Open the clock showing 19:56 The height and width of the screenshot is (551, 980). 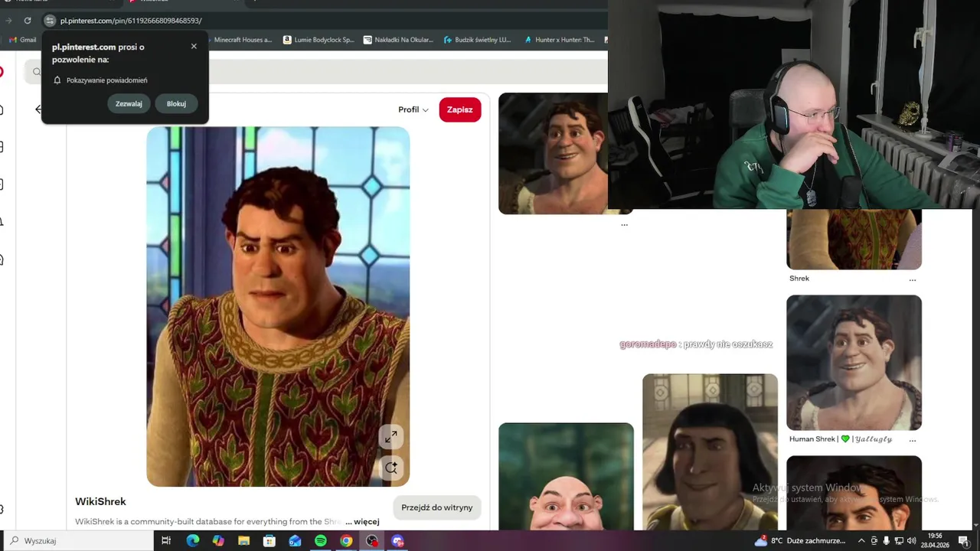935,540
